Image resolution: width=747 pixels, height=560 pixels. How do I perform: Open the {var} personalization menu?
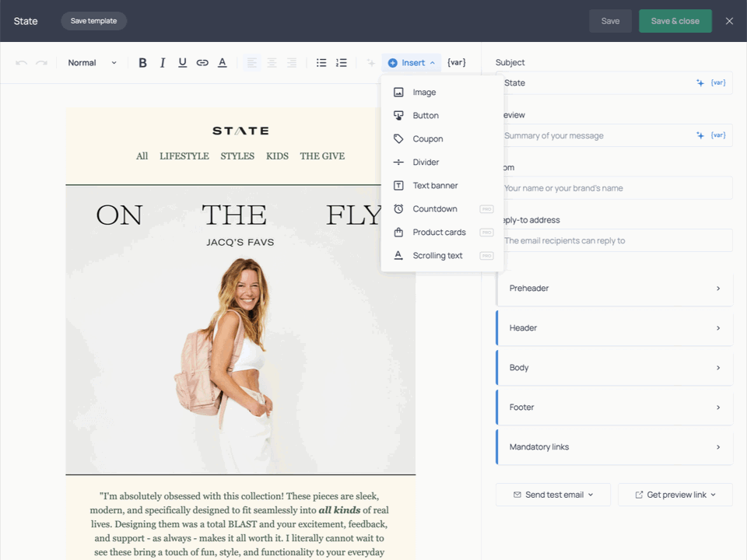point(456,62)
